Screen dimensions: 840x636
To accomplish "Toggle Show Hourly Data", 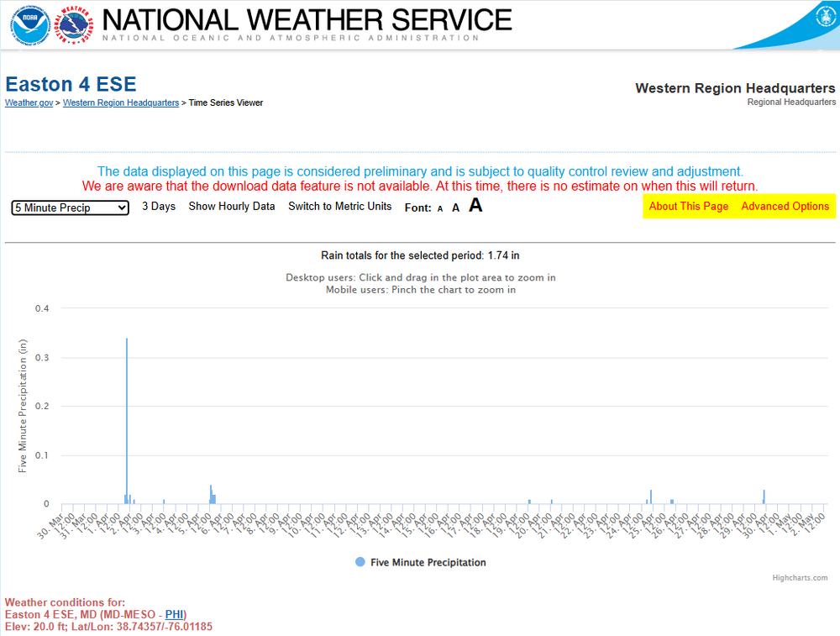I will (x=232, y=206).
